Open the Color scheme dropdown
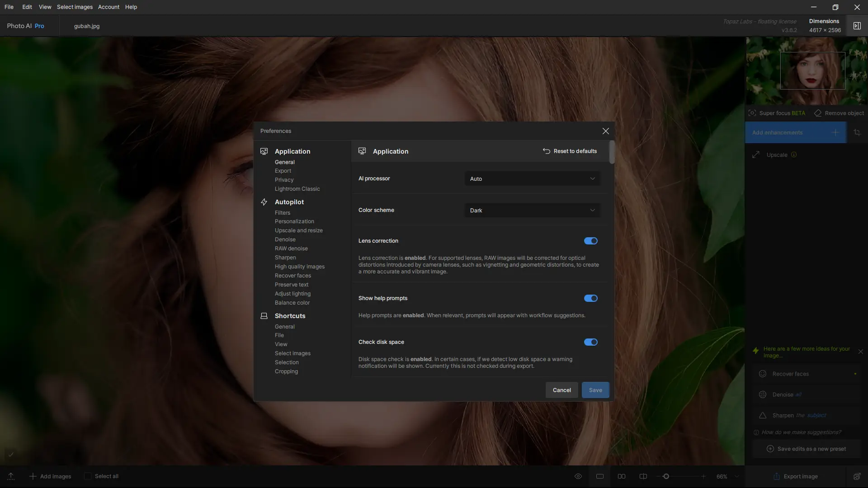868x488 pixels. point(532,210)
